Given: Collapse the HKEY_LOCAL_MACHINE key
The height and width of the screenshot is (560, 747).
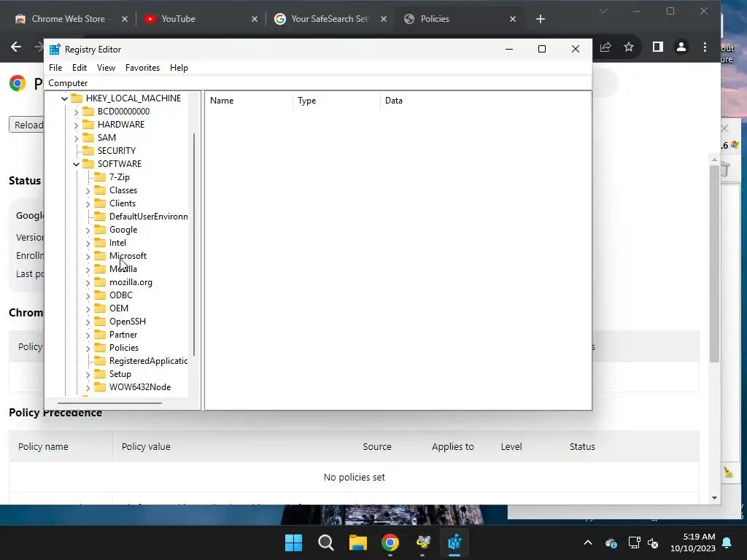Looking at the screenshot, I should click(64, 98).
